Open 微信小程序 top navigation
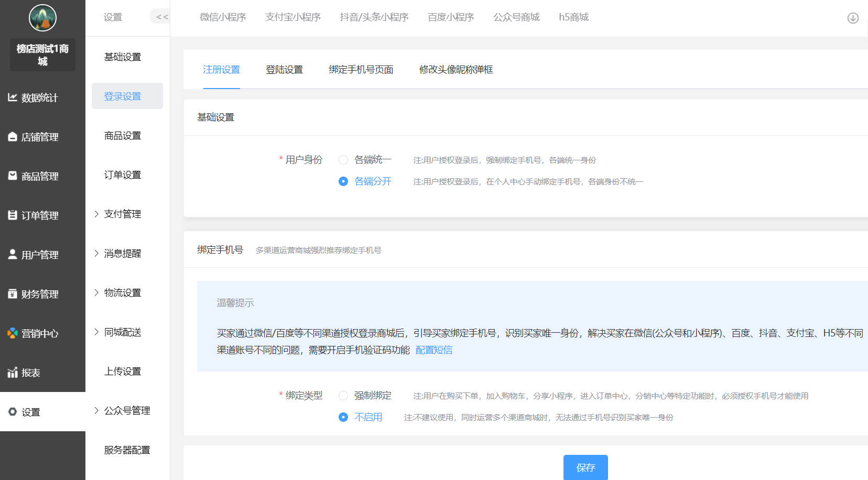The width and height of the screenshot is (868, 480). click(x=223, y=17)
